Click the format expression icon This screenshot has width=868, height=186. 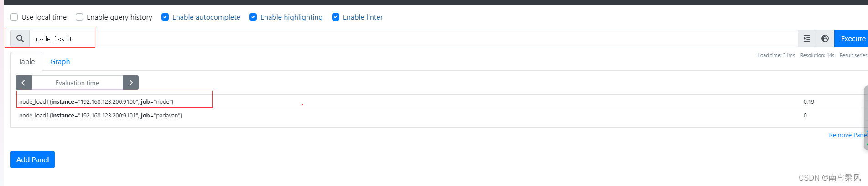click(x=806, y=38)
